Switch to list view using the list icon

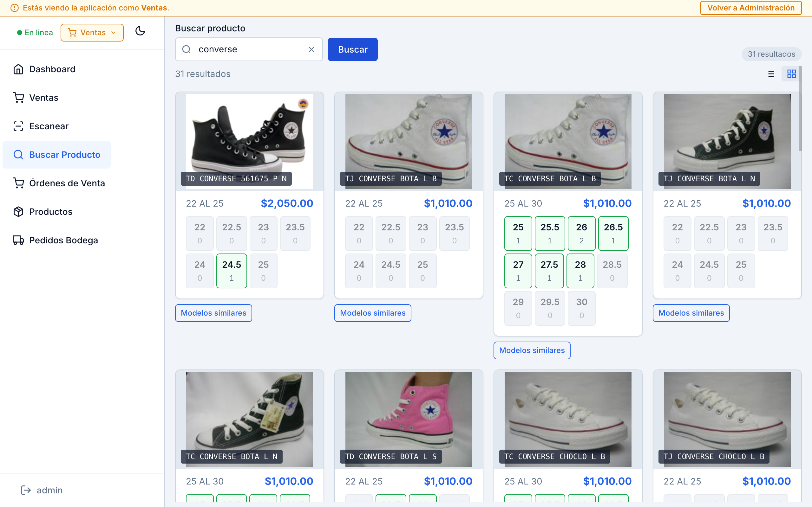pyautogui.click(x=771, y=74)
